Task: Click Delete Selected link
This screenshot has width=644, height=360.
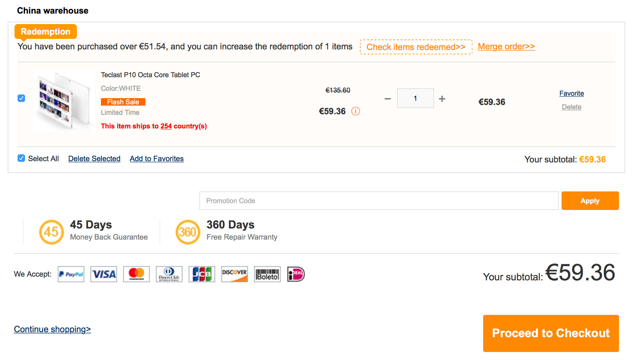Action: click(94, 158)
